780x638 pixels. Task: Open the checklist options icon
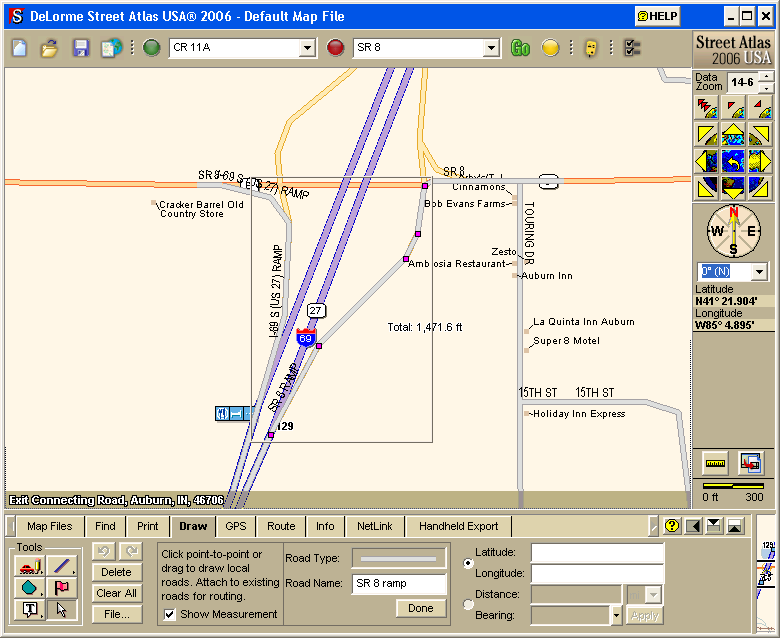[632, 48]
